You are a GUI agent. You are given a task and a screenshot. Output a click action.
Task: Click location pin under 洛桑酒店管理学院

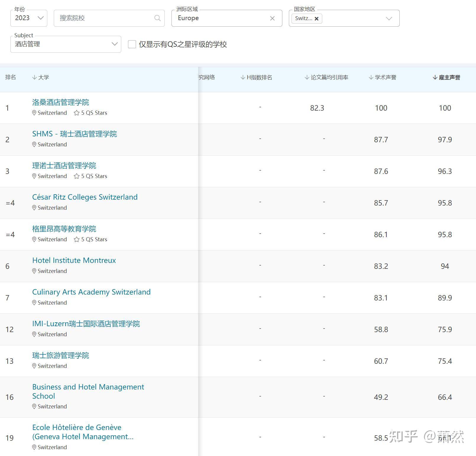(x=34, y=113)
